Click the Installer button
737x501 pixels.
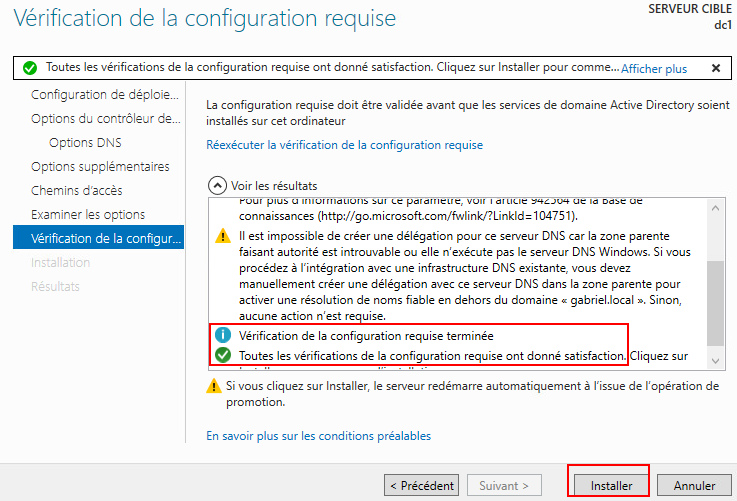[x=611, y=485]
